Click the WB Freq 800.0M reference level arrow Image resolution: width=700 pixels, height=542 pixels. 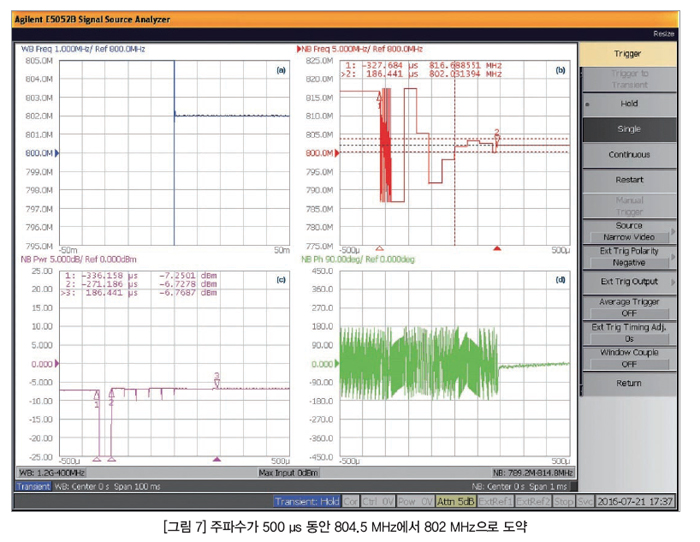(x=57, y=154)
